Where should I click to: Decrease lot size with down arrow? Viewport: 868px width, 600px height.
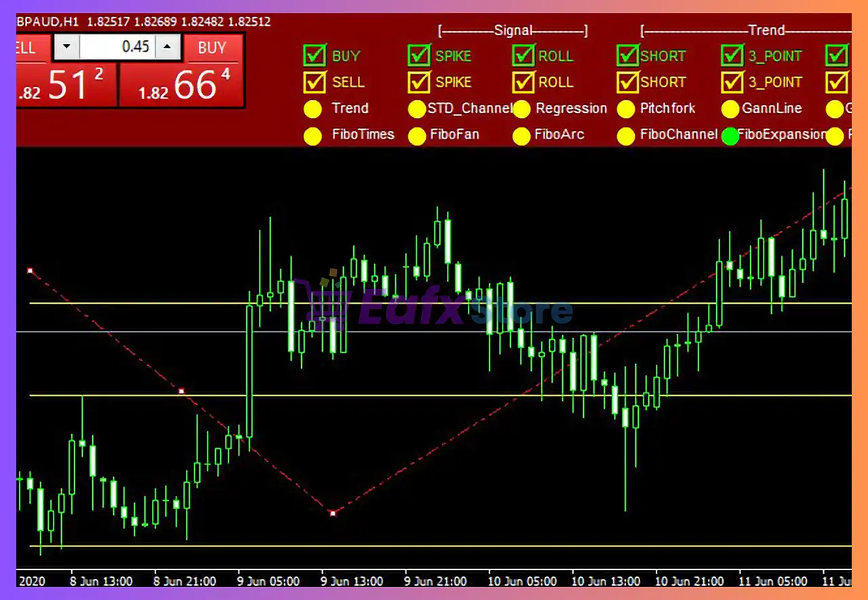[x=66, y=47]
